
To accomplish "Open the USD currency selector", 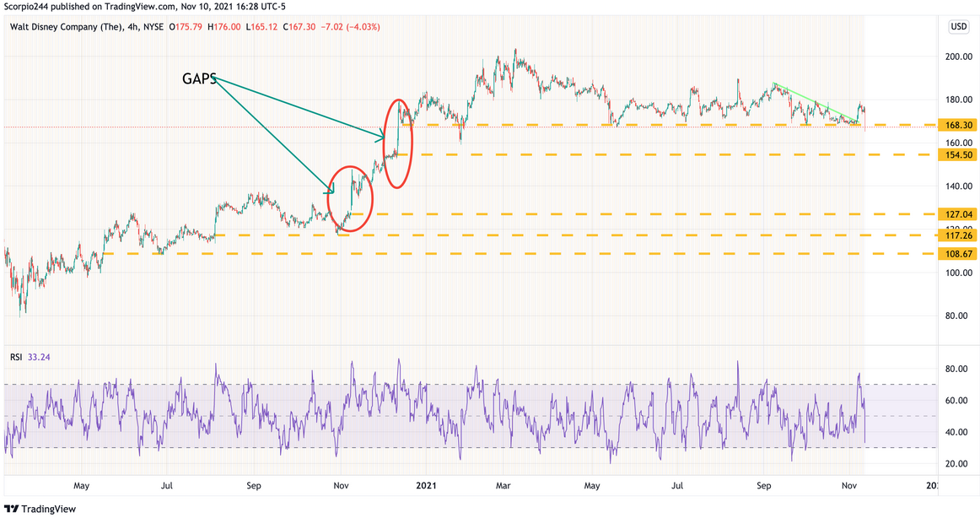I will point(959,27).
